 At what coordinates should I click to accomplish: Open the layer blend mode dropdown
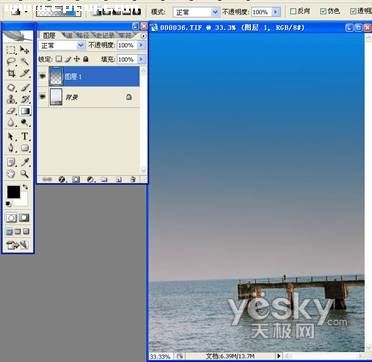[62, 45]
